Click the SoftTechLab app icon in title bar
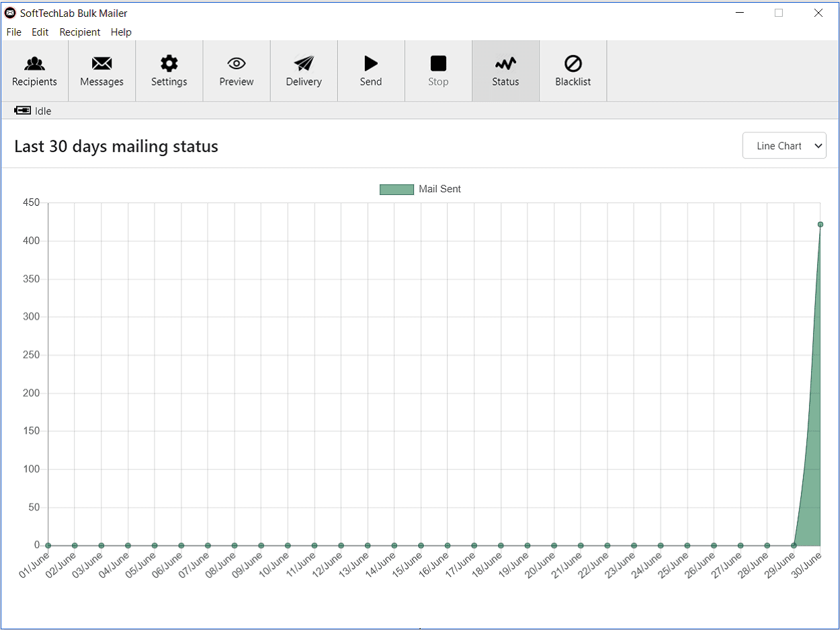Screen dimensions: 840x630 (10, 13)
